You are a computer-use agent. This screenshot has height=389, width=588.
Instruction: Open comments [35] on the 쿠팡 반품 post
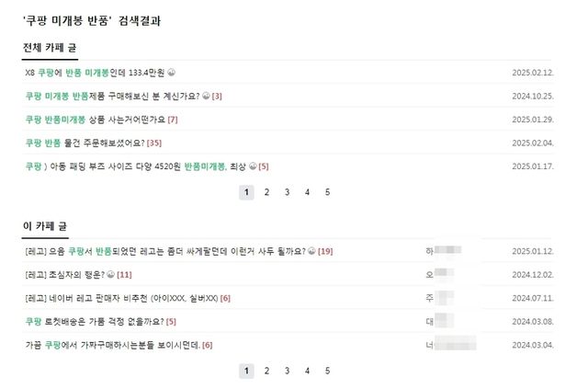click(x=154, y=143)
